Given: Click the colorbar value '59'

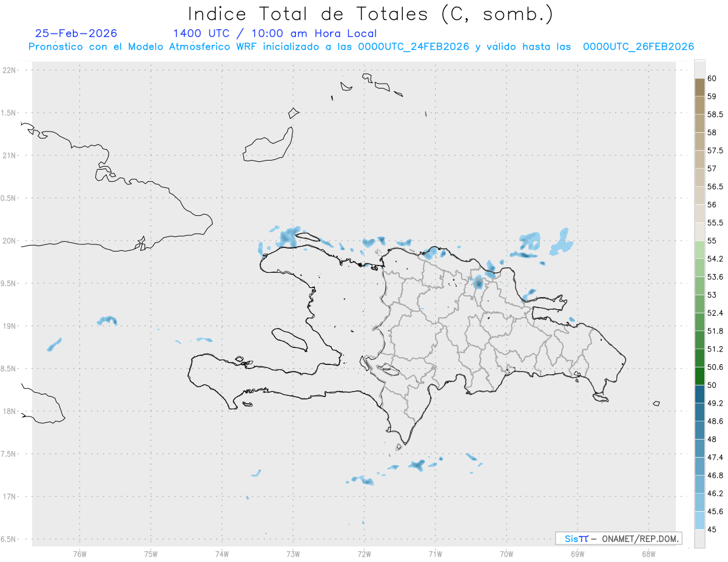Looking at the screenshot, I should tap(712, 96).
